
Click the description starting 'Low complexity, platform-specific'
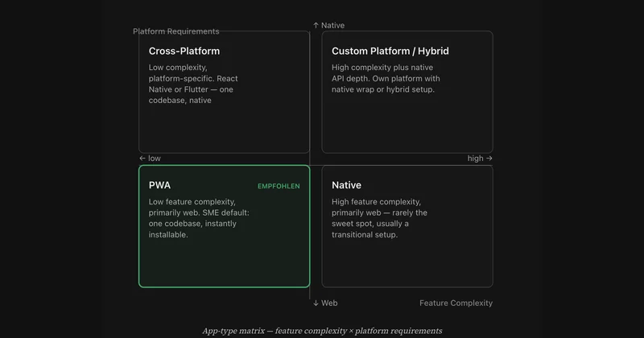click(x=193, y=84)
